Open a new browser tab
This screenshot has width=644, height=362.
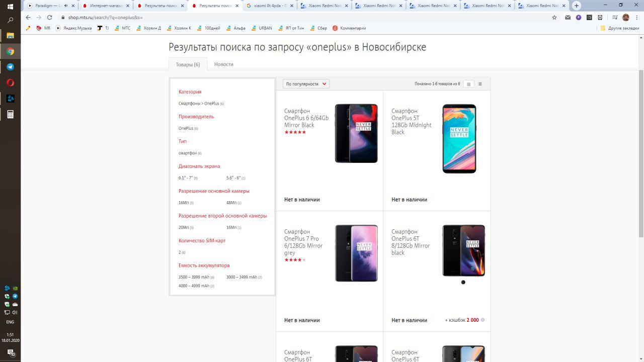(577, 6)
